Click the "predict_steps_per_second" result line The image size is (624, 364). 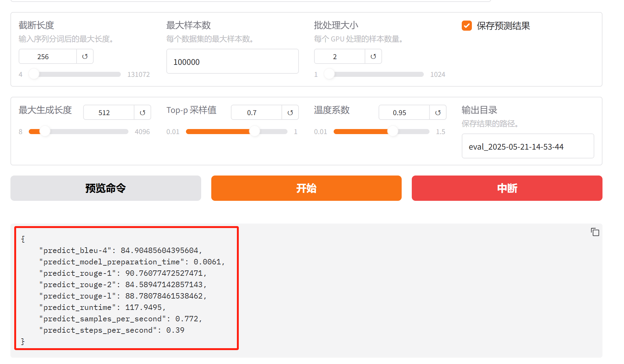112,330
